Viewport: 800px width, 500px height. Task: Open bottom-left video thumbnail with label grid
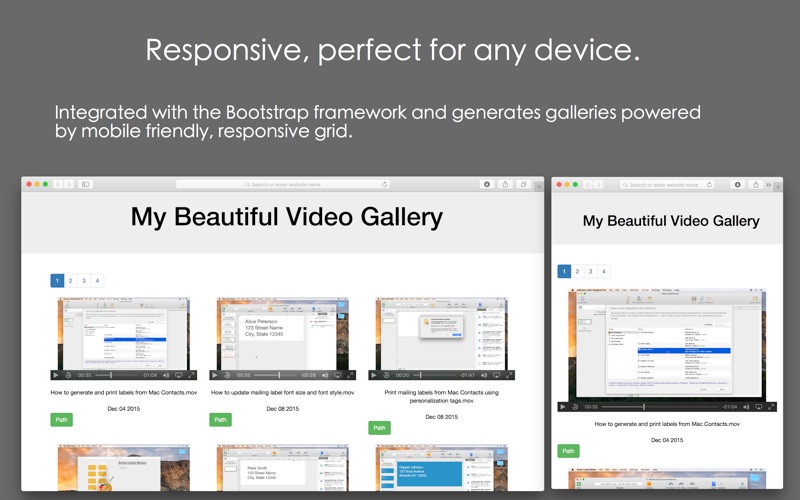pos(123,468)
